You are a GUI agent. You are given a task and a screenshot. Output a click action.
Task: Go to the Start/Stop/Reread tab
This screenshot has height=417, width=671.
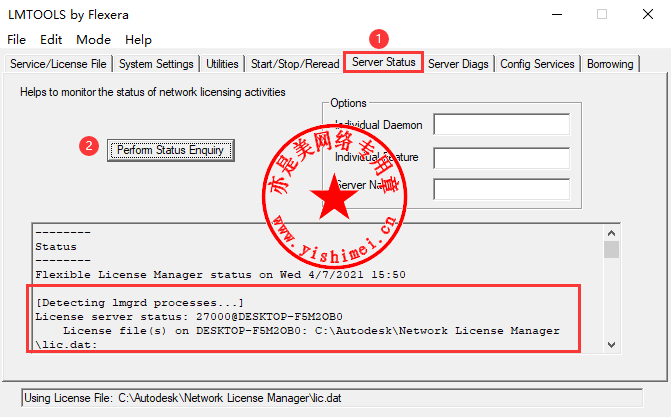[295, 64]
